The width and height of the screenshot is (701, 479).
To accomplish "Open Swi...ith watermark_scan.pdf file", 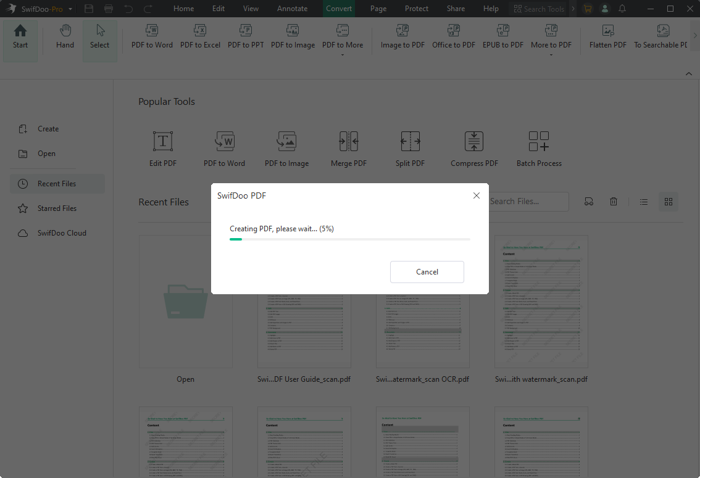I will pyautogui.click(x=541, y=301).
